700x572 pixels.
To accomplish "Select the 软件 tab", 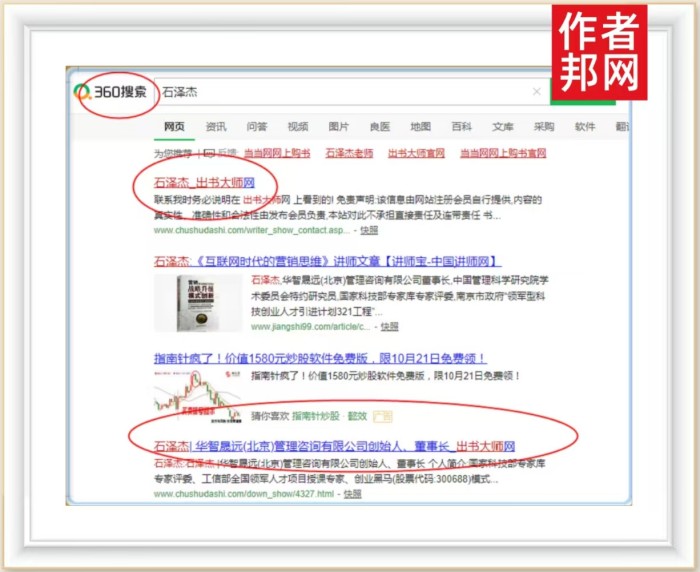I will point(585,127).
